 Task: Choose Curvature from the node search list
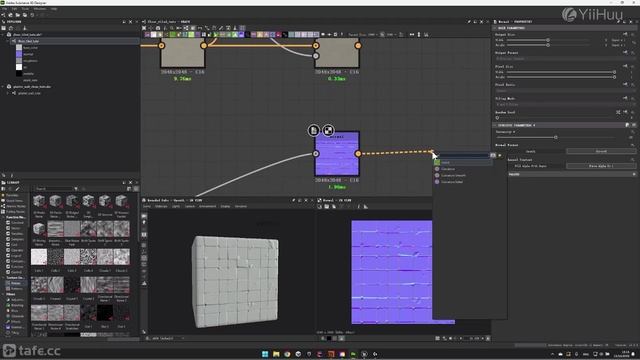click(x=448, y=169)
